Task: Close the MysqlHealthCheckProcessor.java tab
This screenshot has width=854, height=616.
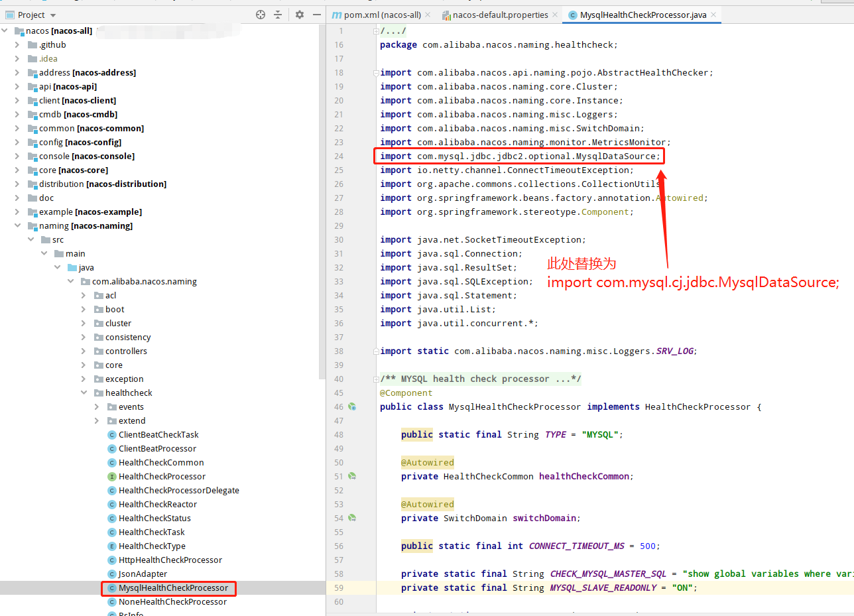Action: (x=713, y=14)
